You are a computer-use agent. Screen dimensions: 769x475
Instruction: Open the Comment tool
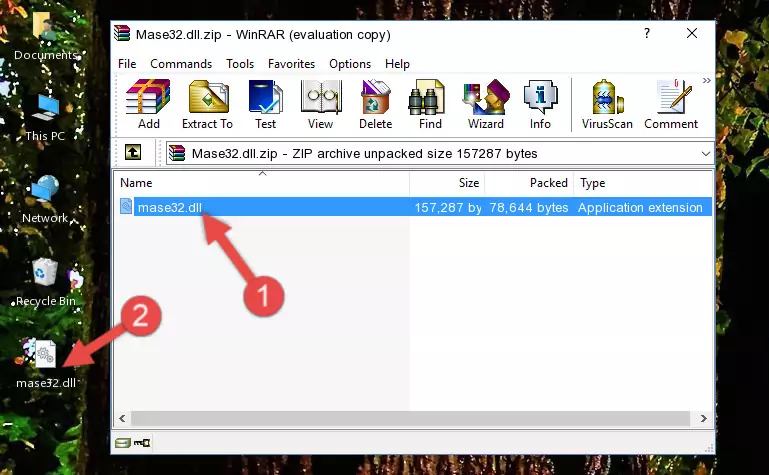pos(671,104)
